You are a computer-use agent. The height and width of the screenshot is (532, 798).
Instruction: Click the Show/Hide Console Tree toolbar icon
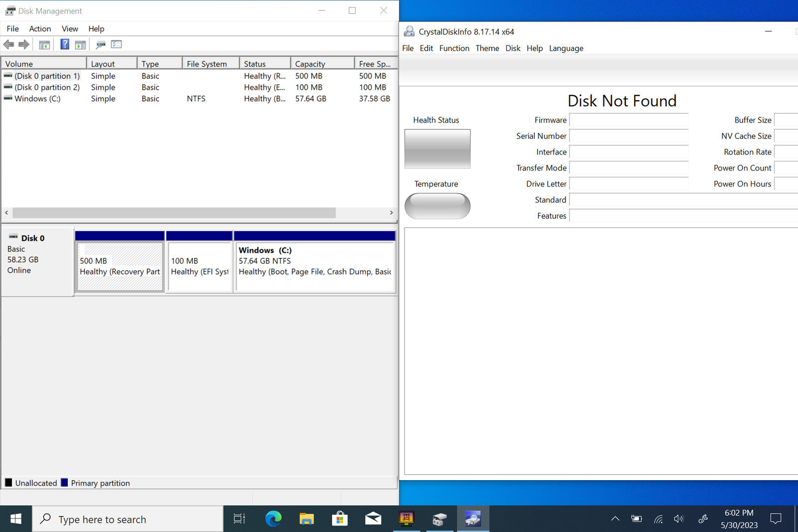[44, 45]
